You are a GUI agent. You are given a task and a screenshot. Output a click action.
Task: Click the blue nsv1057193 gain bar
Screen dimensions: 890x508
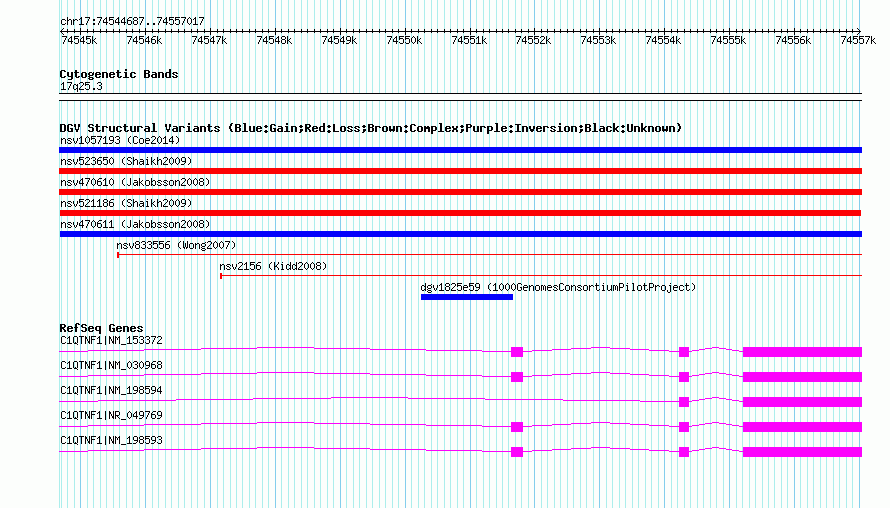pyautogui.click(x=460, y=150)
